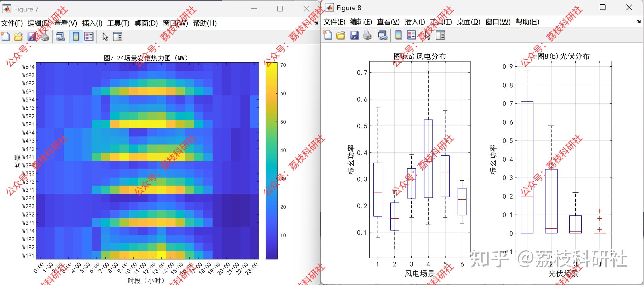This screenshot has width=644, height=285.
Task: Click x-axis label 风电场景
Action: tap(420, 274)
